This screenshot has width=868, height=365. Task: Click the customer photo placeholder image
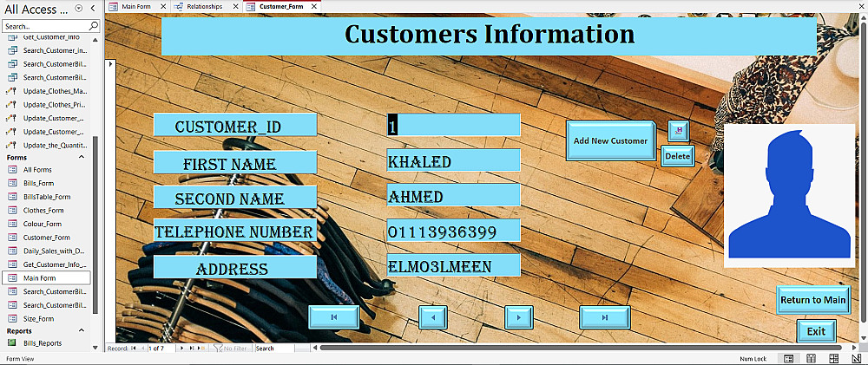point(789,196)
